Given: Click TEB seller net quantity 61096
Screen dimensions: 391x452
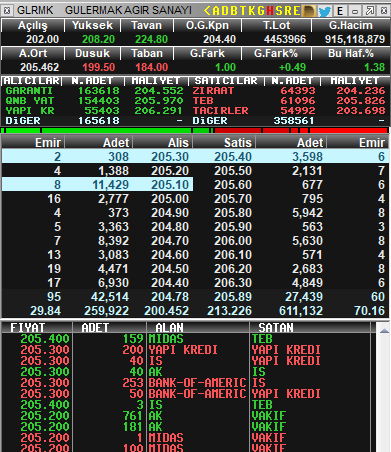Looking at the screenshot, I should (x=298, y=101).
